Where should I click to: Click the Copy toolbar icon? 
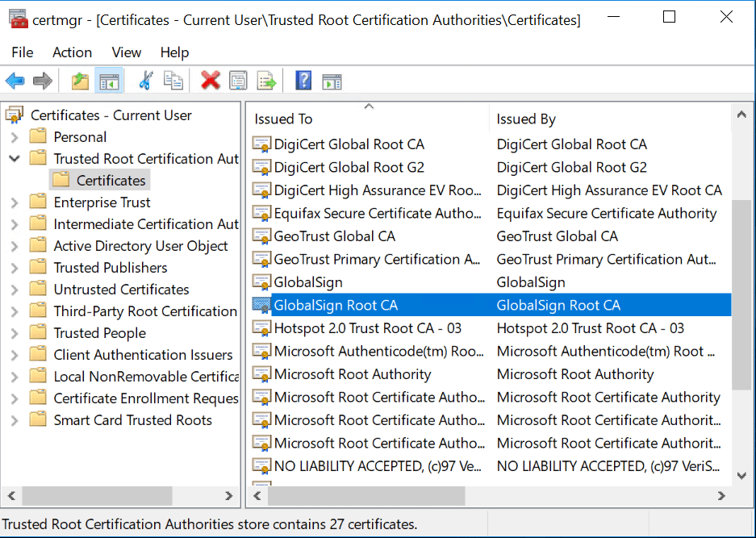[x=173, y=80]
